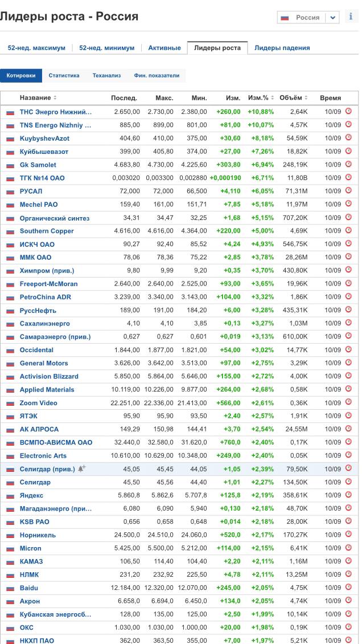Click clock icon in ТНС Энерго Нижний row
362x644 pixels.
tap(348, 111)
